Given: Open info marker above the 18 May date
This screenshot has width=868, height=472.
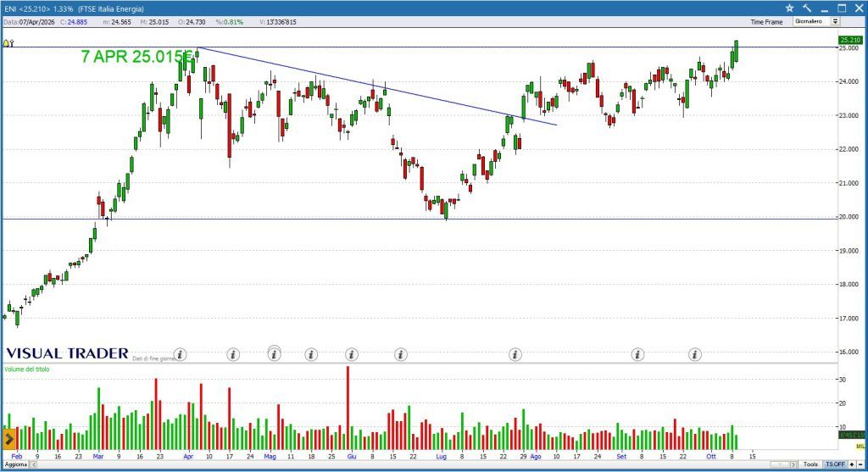Looking at the screenshot, I should 311,354.
